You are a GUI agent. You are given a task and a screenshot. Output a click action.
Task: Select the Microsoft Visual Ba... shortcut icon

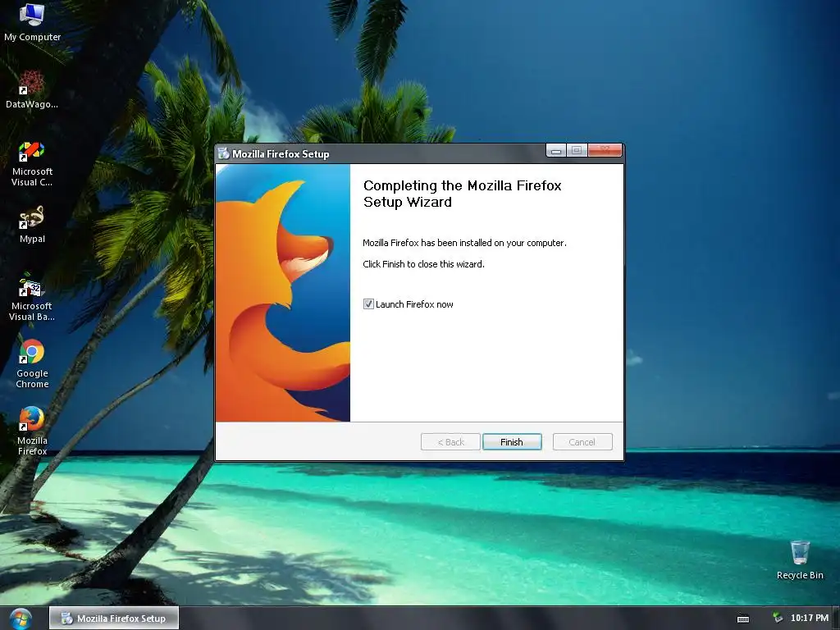(x=32, y=297)
